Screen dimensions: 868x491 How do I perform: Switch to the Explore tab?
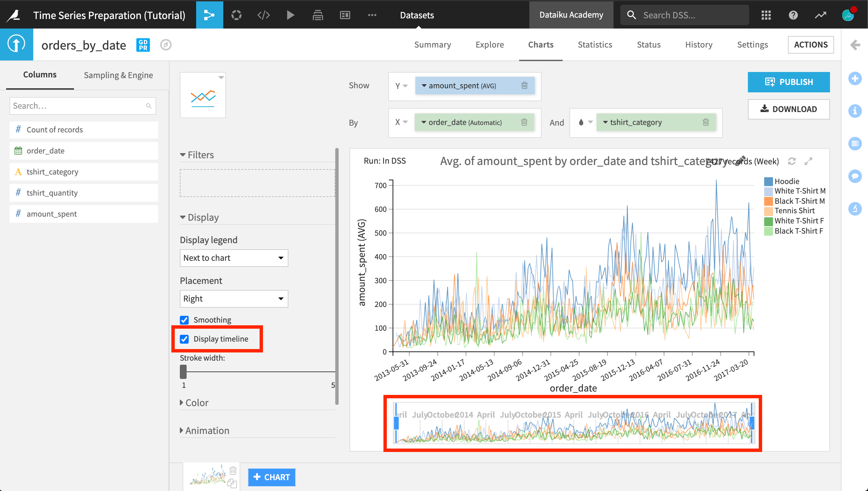(489, 45)
